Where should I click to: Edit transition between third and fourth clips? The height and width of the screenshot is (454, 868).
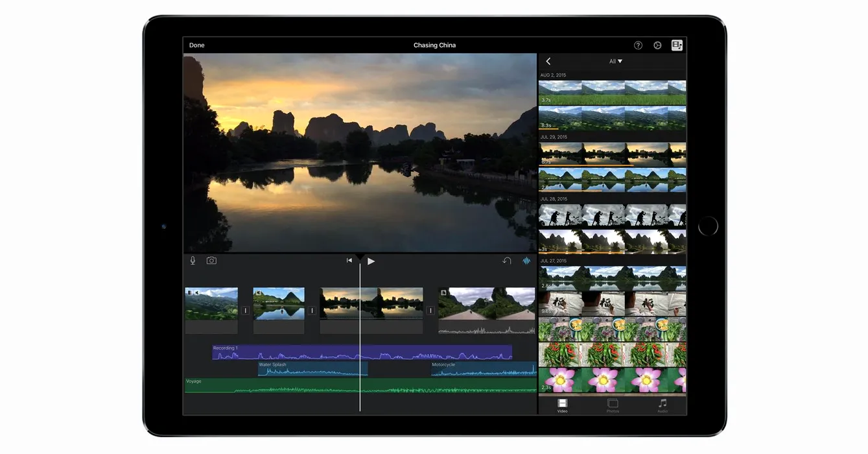430,311
